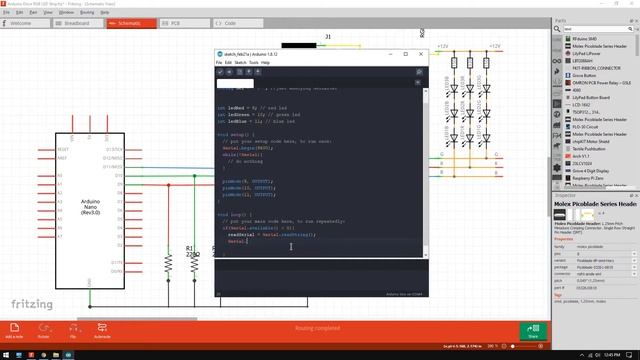Open the package property dropdown in Inspector
This screenshot has height=360, width=640.
(634, 267)
